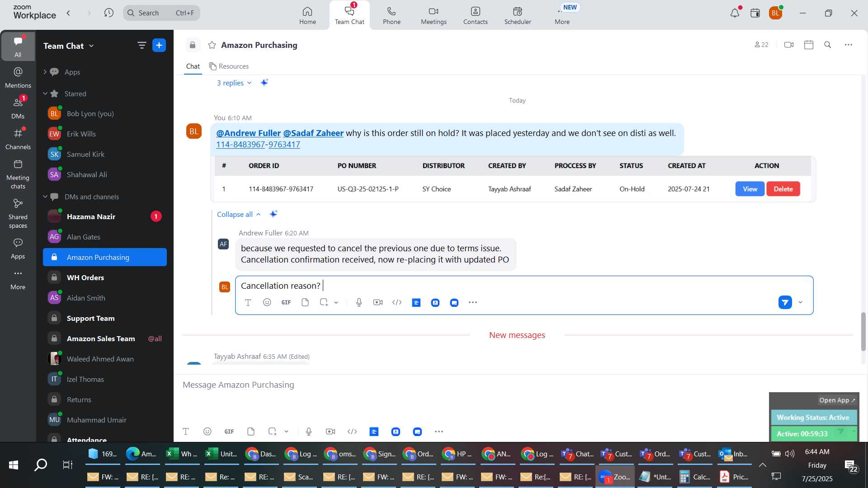Open the history clock icon
Screen dimensions: 868x488
click(x=108, y=13)
